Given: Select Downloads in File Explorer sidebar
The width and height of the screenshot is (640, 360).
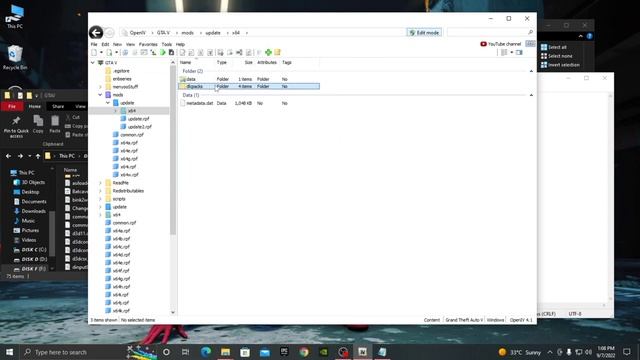Looking at the screenshot, I should click(30, 211).
